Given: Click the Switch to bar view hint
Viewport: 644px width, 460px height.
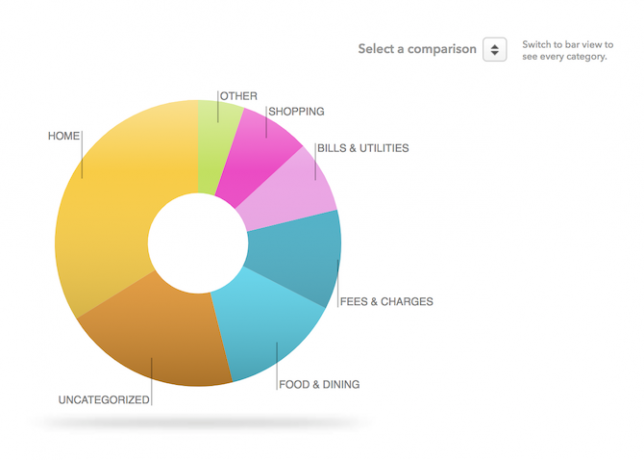Looking at the screenshot, I should tap(568, 51).
